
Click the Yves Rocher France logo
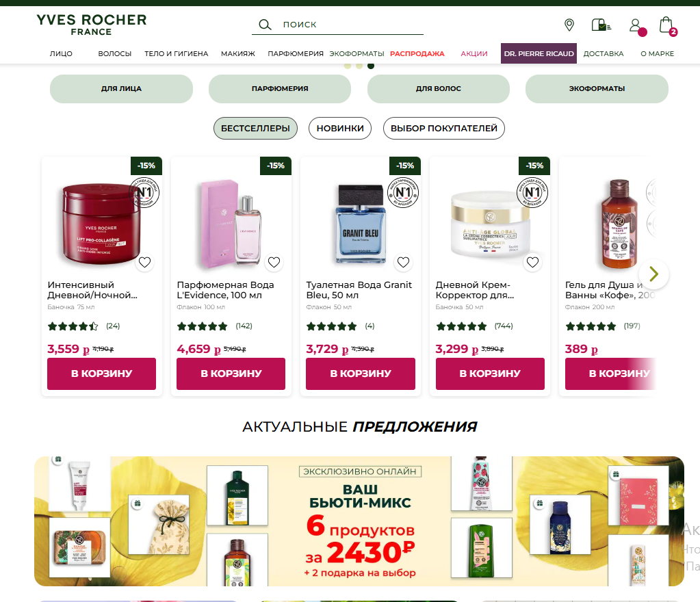92,25
